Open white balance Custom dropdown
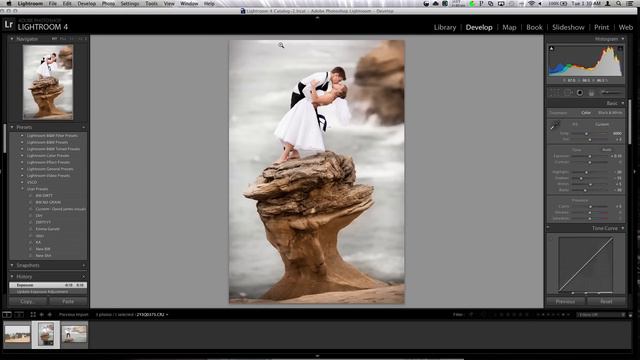Viewport: 640px width, 360px height. pos(603,124)
